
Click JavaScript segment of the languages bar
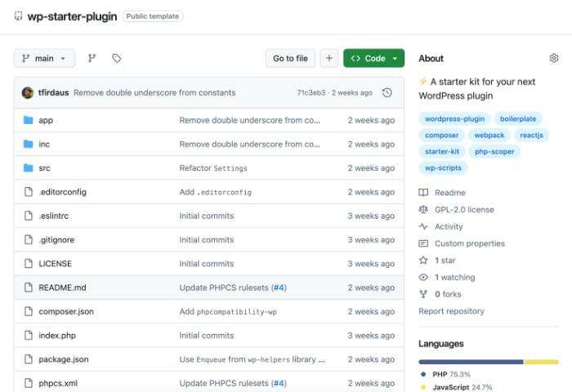541,362
